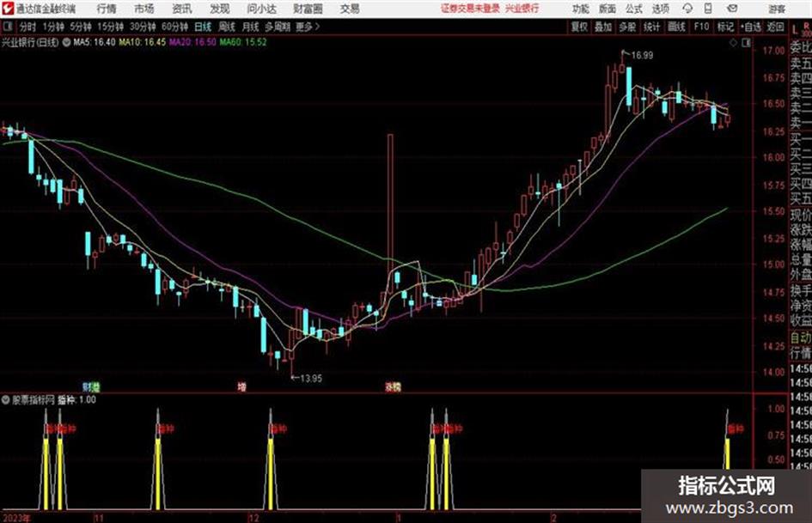
Task: Open the 公式 menu
Action: (x=634, y=9)
